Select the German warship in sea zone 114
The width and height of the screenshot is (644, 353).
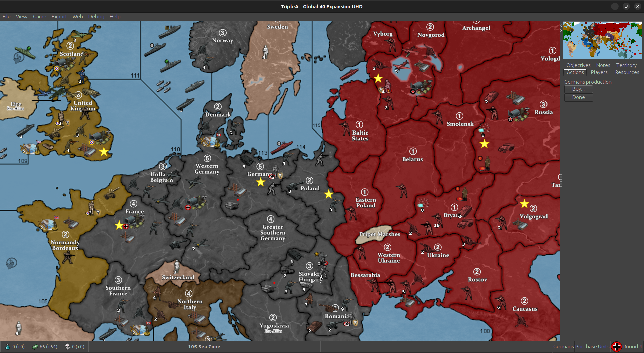coord(282,147)
